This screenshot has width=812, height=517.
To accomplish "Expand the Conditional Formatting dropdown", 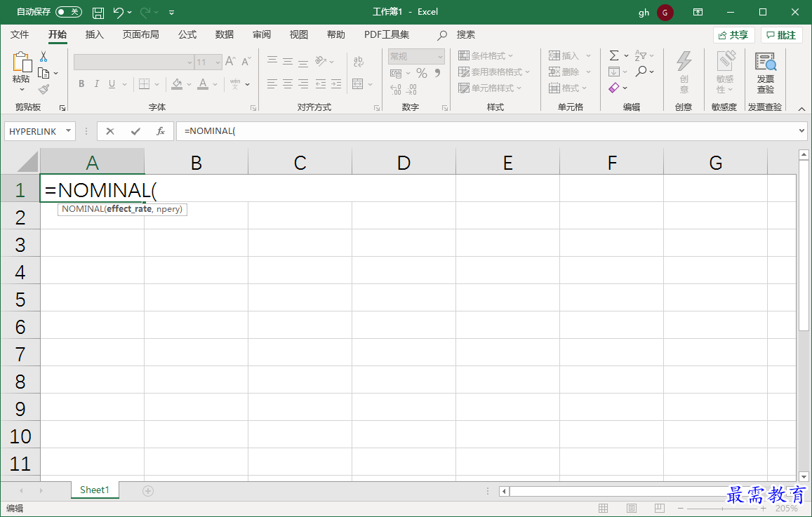I will pyautogui.click(x=510, y=56).
